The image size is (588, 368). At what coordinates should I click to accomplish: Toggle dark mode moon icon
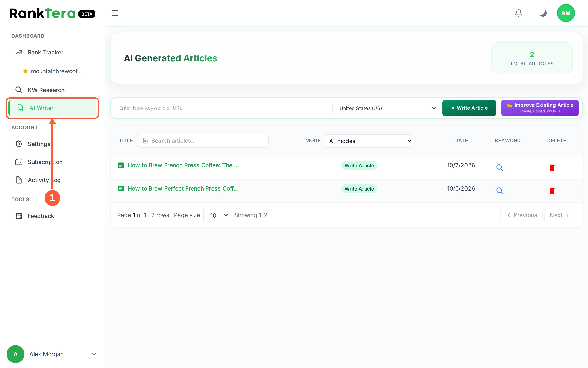(543, 13)
